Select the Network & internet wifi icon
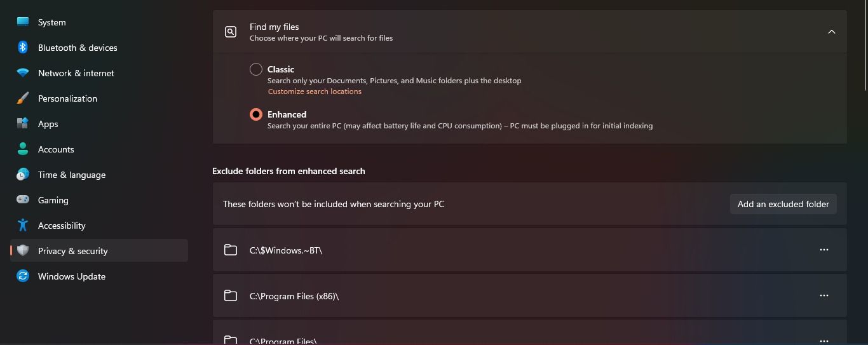The height and width of the screenshot is (345, 868). 23,73
